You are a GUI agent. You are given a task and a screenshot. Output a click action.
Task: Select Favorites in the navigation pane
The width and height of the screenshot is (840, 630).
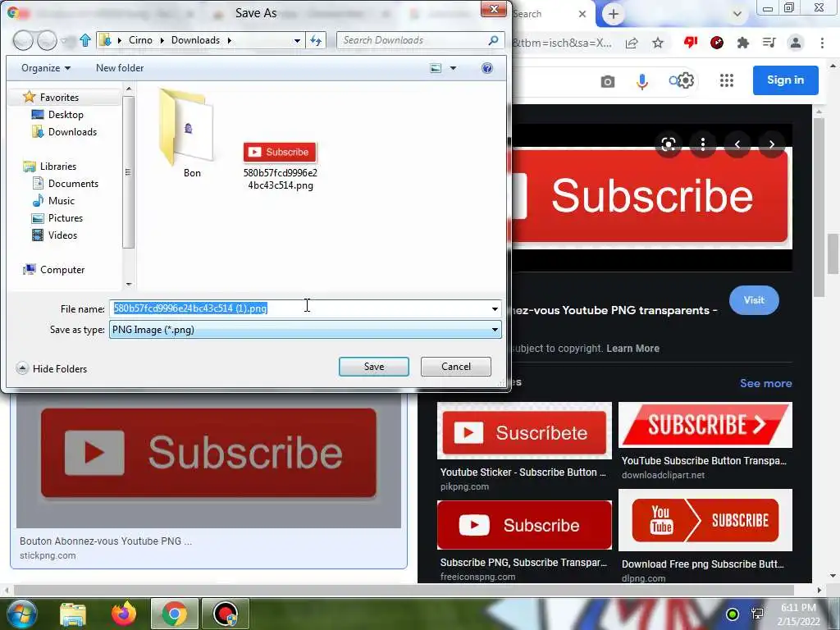click(59, 98)
